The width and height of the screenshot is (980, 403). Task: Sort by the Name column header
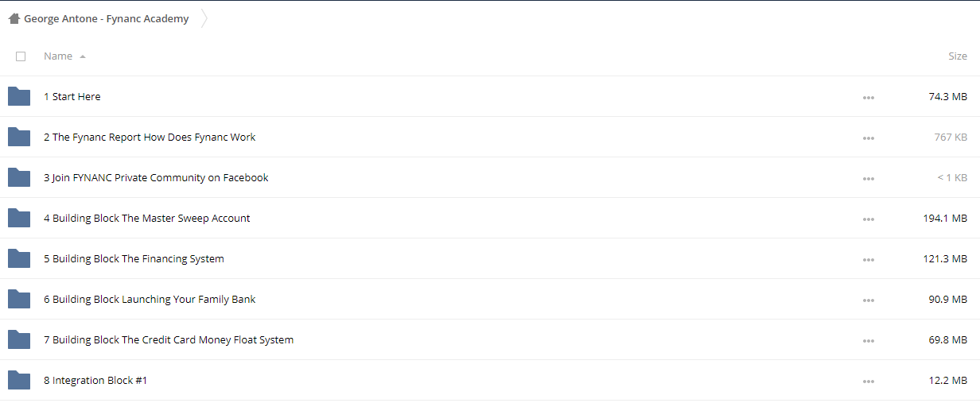pos(58,56)
